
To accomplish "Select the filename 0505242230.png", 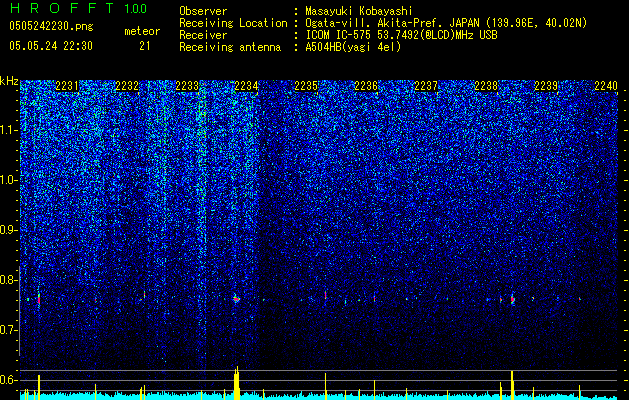I will coord(51,27).
